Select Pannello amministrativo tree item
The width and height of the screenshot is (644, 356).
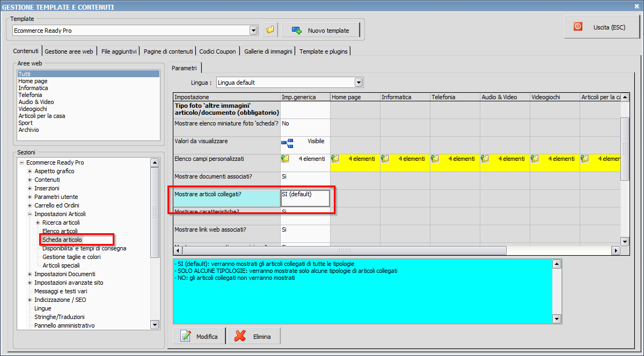[64, 325]
